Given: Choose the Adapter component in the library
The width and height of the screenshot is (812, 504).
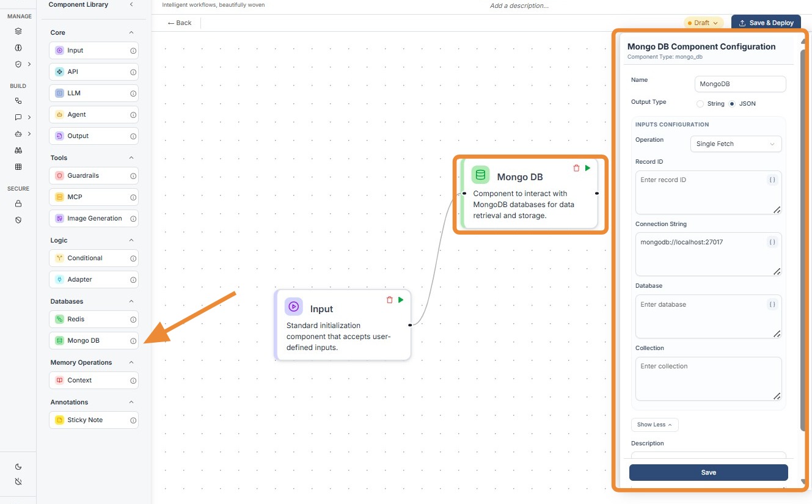Looking at the screenshot, I should pos(93,280).
